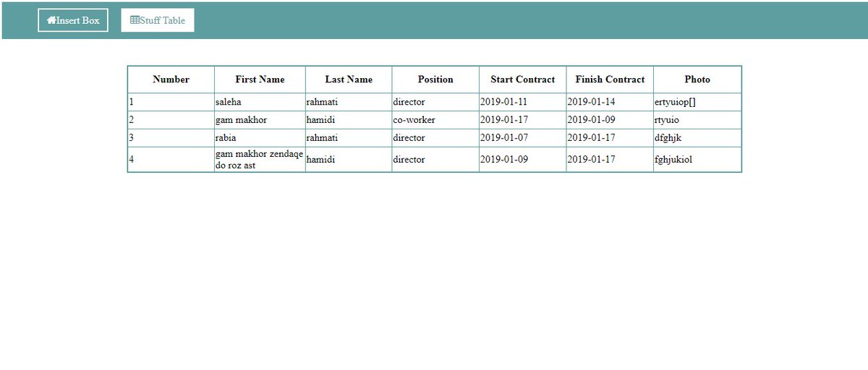Select photo value 'fghjukiol'
The width and height of the screenshot is (868, 370).
click(x=697, y=160)
